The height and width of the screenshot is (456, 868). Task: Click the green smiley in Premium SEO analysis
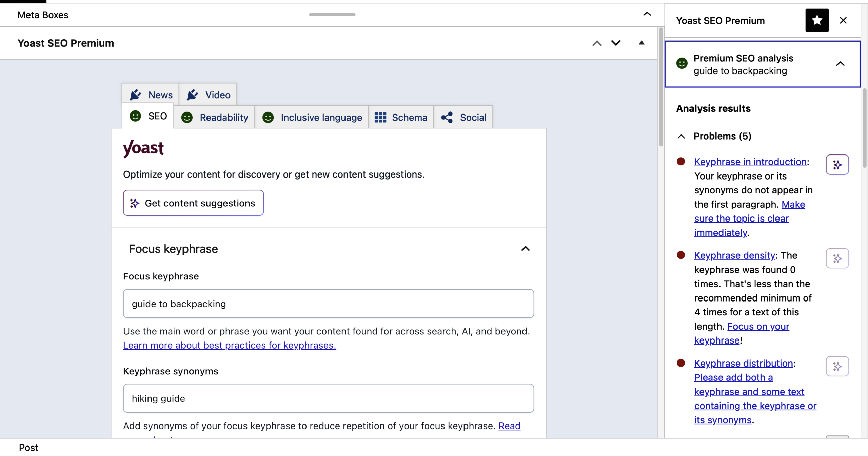point(682,63)
